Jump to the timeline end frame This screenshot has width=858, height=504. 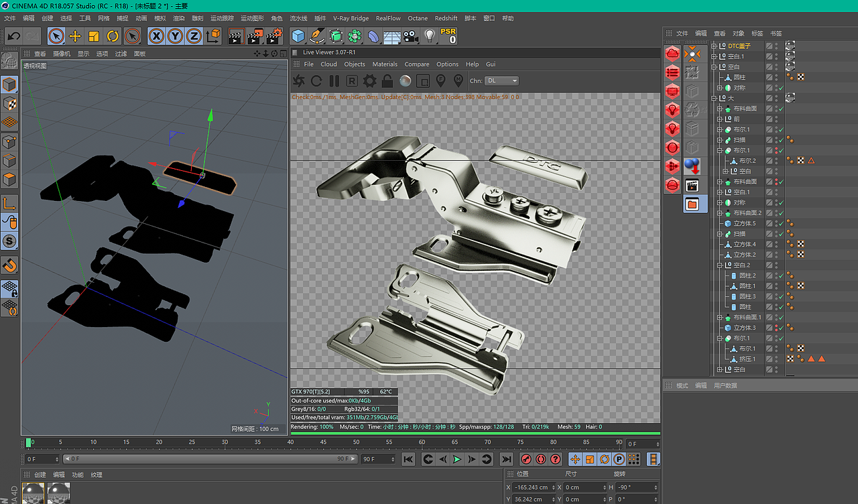(507, 459)
